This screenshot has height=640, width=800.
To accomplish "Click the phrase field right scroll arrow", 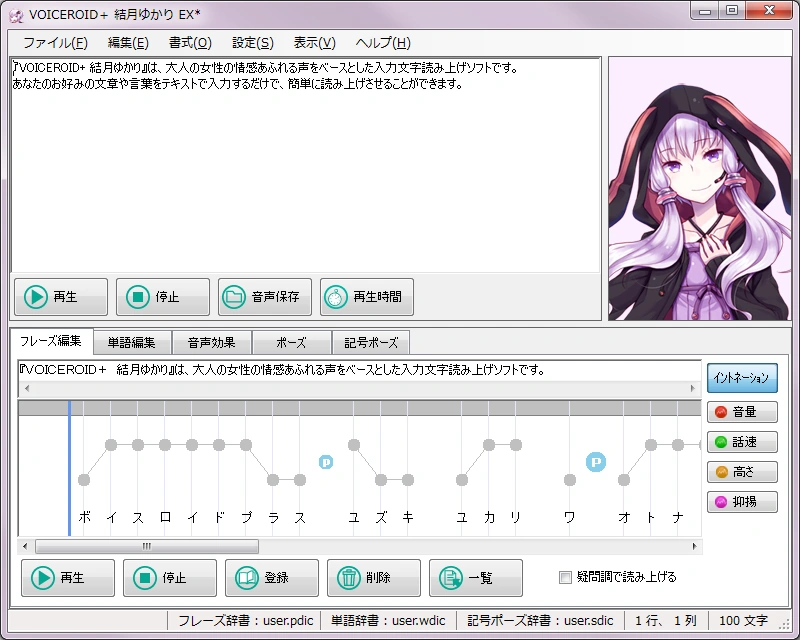I will [692, 388].
